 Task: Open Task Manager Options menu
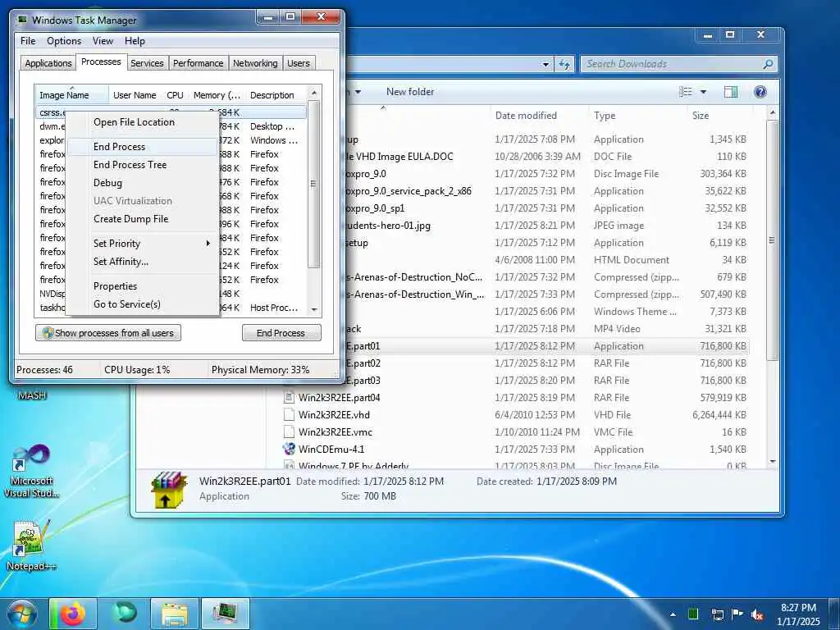click(64, 41)
